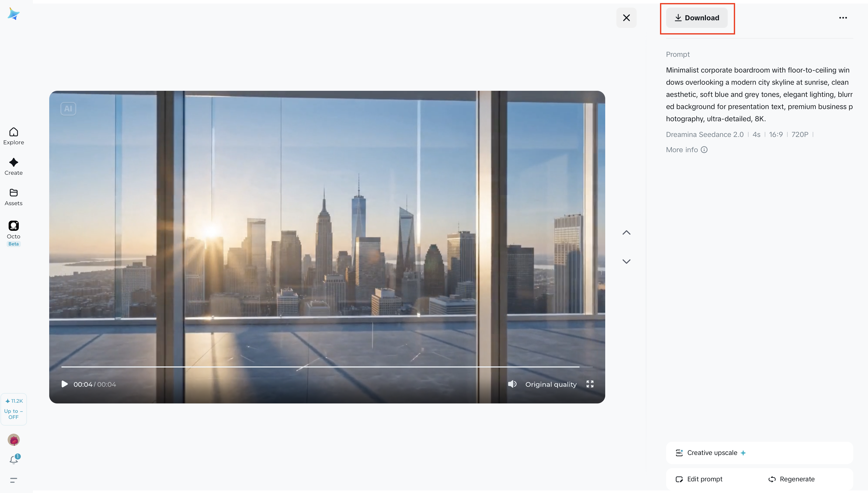Enter fullscreen video mode

pos(590,384)
